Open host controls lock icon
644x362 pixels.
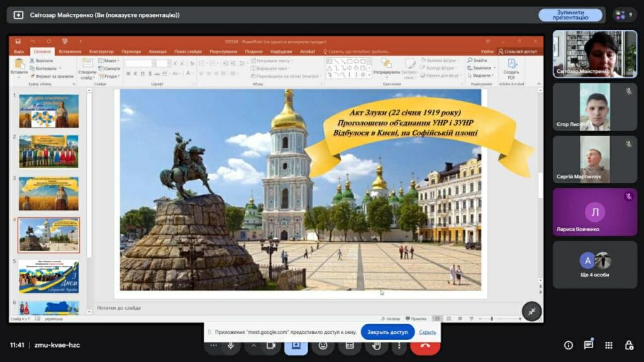click(629, 345)
